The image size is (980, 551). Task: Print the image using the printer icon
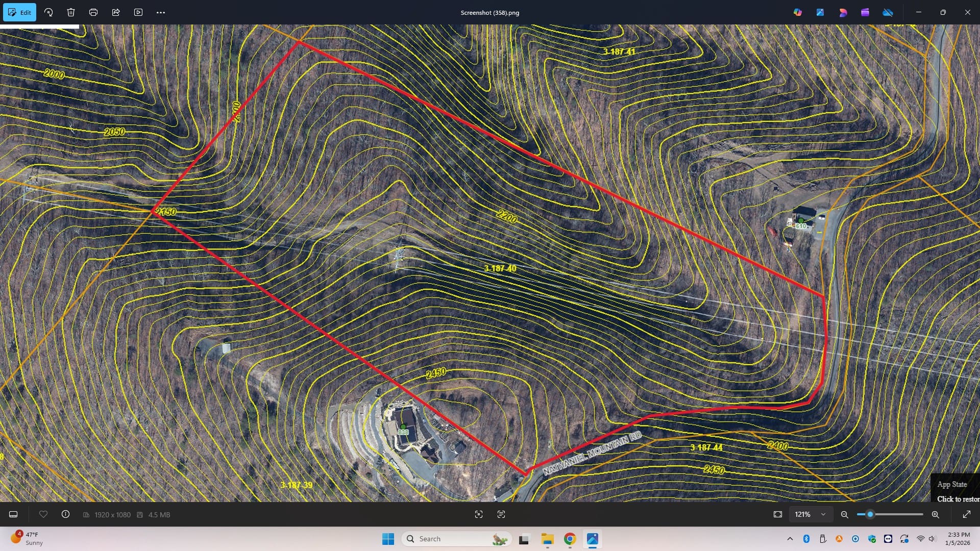tap(93, 12)
